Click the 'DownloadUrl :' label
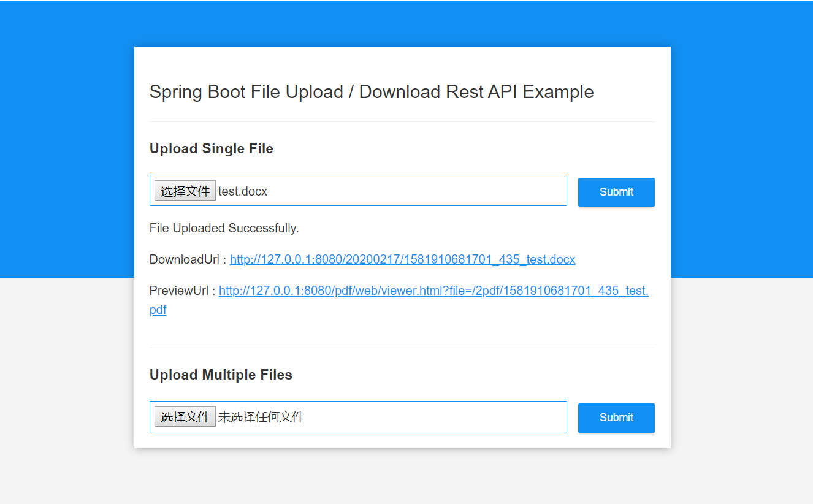This screenshot has width=813, height=504. pyautogui.click(x=188, y=259)
